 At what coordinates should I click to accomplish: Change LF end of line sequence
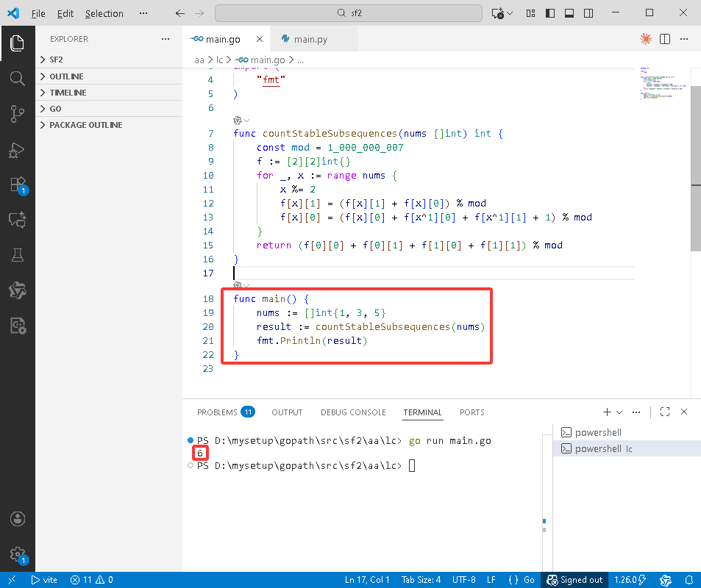click(x=491, y=580)
